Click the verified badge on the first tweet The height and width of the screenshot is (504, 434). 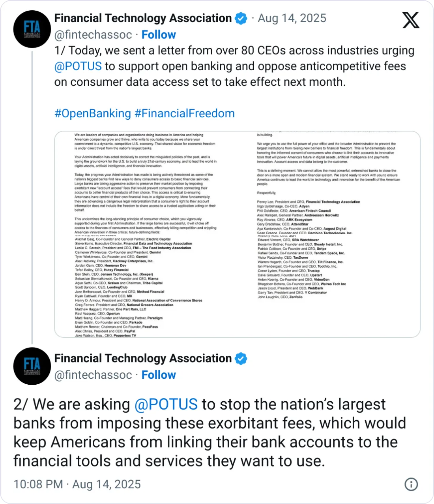point(241,19)
